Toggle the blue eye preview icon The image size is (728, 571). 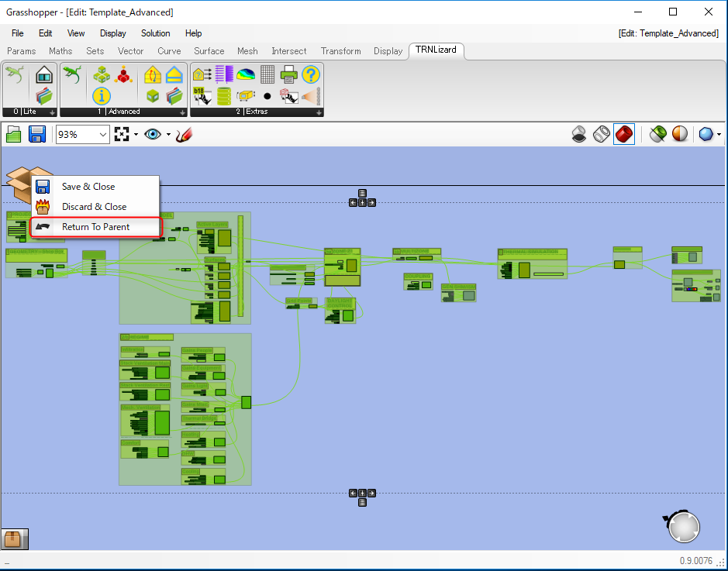153,135
